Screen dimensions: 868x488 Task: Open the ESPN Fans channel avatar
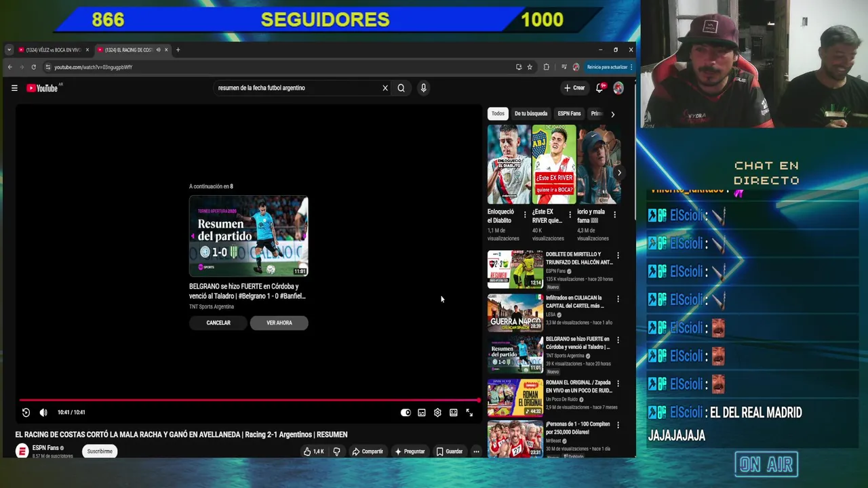click(x=22, y=451)
